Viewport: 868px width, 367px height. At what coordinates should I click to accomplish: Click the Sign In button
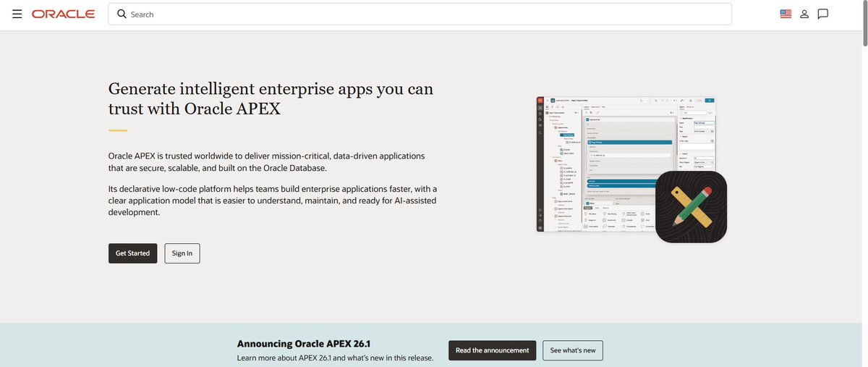pos(182,253)
